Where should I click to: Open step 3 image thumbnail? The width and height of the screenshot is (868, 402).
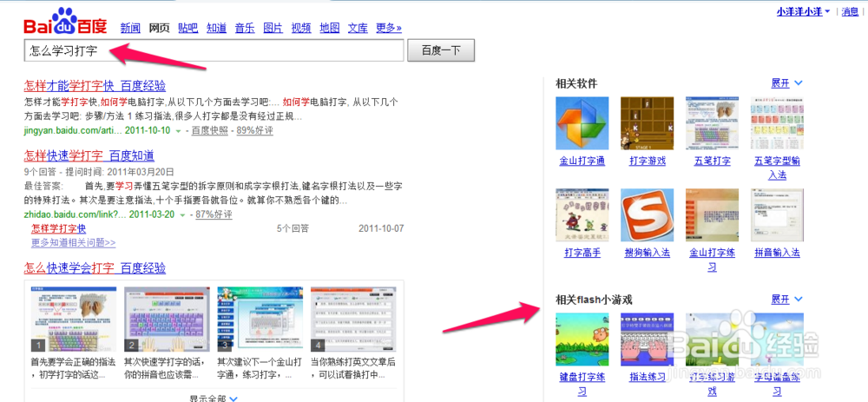(x=260, y=320)
